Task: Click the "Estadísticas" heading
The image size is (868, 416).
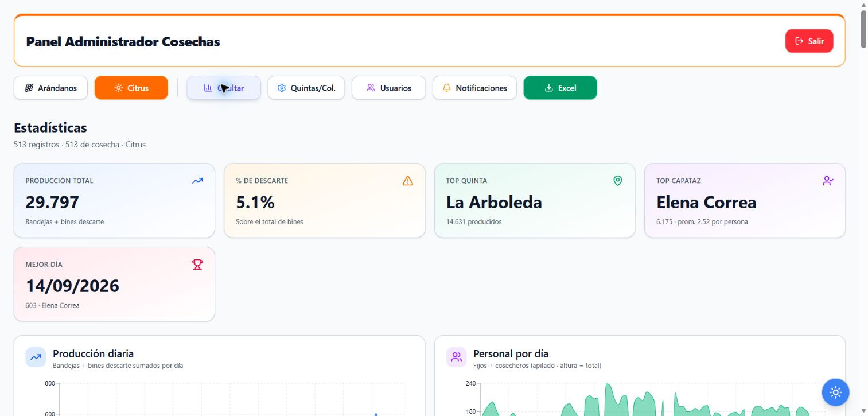Action: coord(50,127)
